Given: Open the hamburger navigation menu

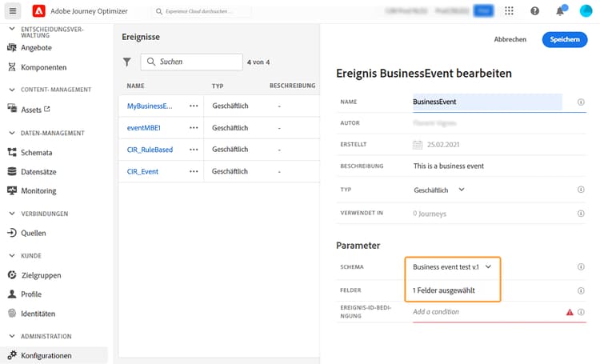Looking at the screenshot, I should pos(13,11).
